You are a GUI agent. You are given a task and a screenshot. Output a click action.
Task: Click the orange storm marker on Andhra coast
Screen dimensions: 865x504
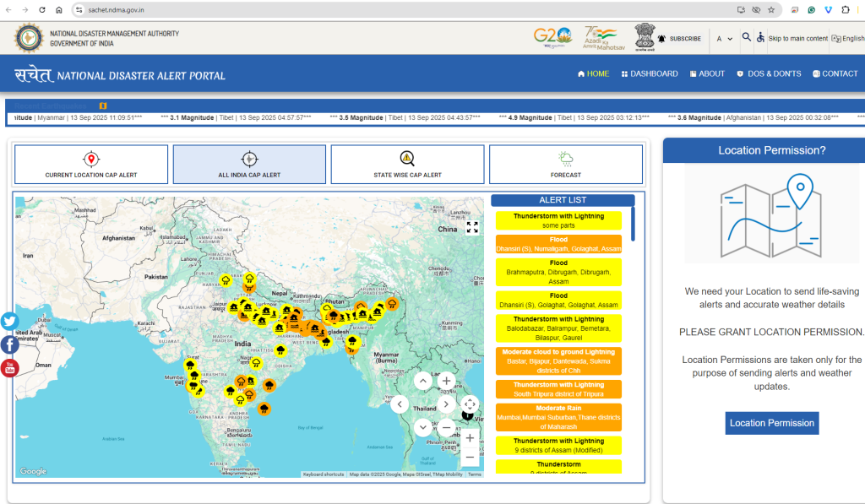(x=264, y=409)
